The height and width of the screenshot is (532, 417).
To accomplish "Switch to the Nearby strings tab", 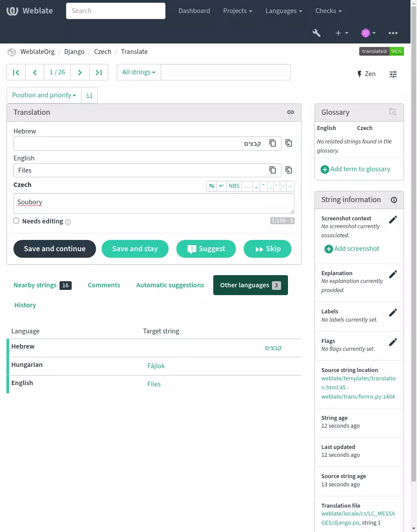I will (x=42, y=285).
